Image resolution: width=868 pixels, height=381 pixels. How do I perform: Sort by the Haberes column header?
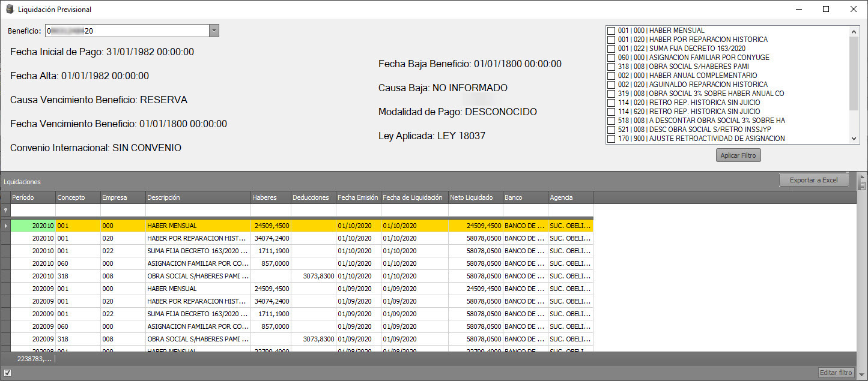pos(270,197)
